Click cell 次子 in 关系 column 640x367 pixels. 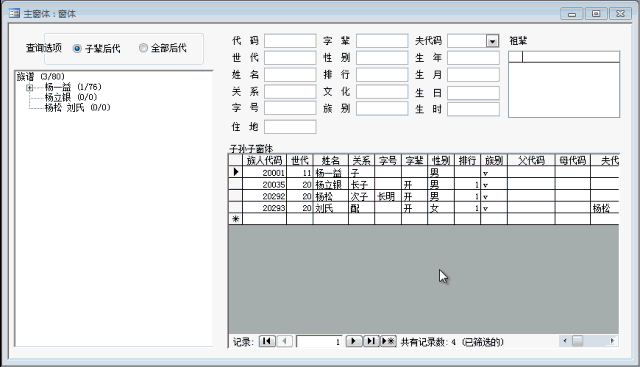[x=362, y=196]
